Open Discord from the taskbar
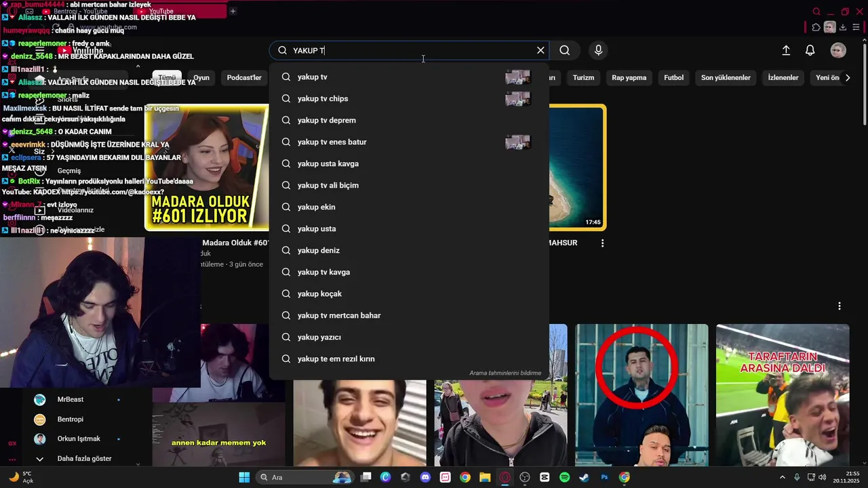The width and height of the screenshot is (868, 488). [425, 477]
